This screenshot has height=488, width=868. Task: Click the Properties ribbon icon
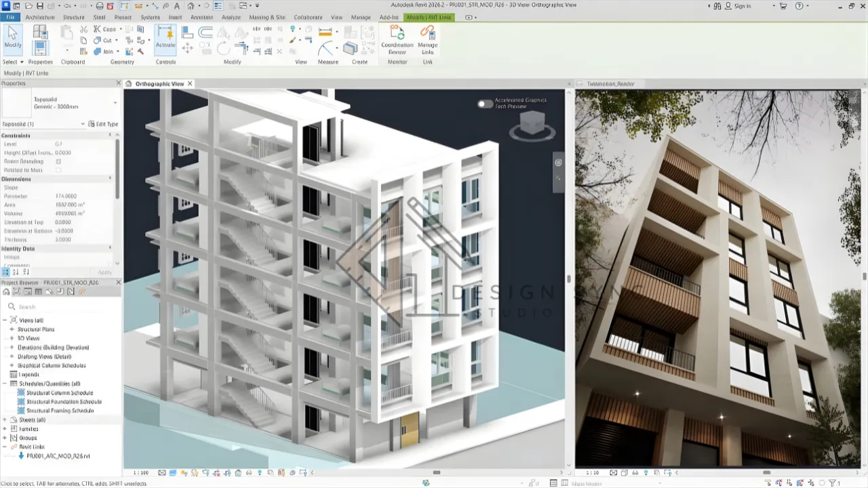coord(40,47)
